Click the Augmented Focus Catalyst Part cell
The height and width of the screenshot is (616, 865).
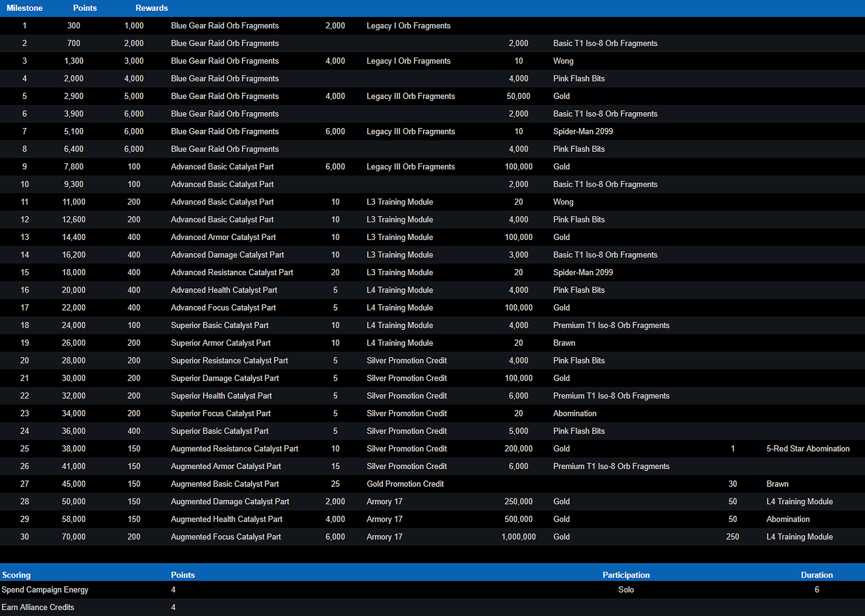(226, 537)
